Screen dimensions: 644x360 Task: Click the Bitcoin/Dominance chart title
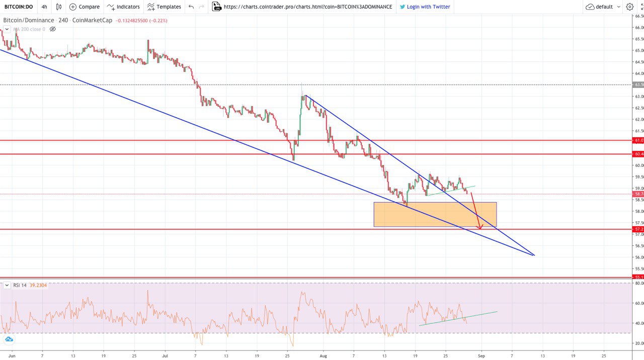[x=29, y=21]
